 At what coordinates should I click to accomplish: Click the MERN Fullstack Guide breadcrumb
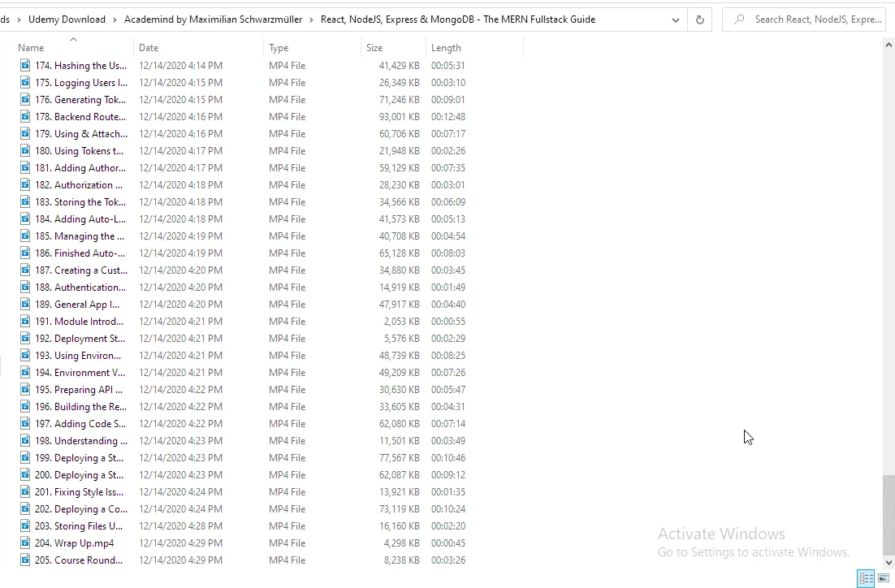click(x=458, y=19)
